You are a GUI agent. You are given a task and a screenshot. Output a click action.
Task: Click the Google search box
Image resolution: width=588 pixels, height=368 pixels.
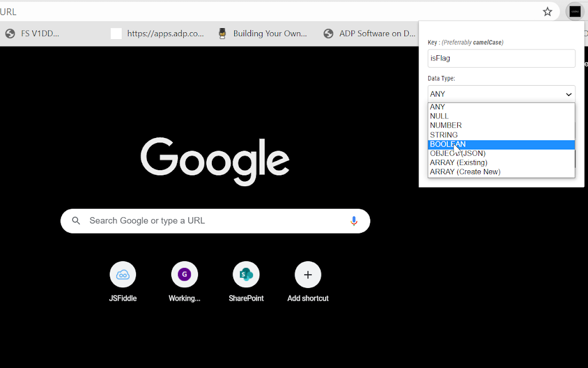click(215, 221)
